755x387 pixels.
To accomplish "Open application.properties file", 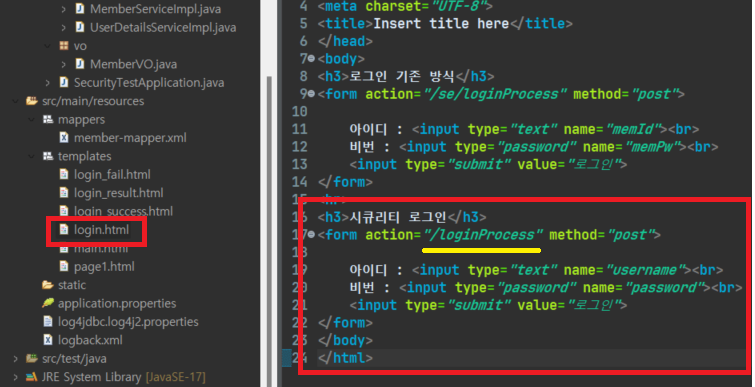I will tap(117, 303).
